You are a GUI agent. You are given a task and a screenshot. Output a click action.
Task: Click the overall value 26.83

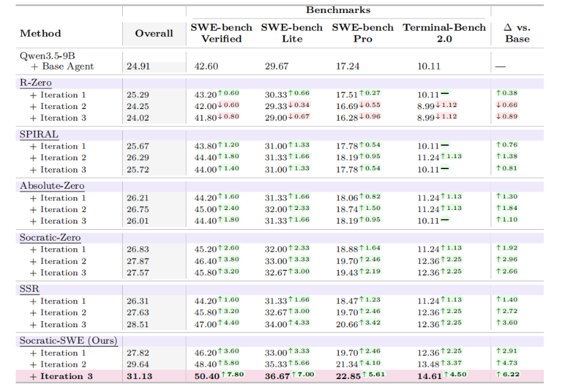[138, 250]
